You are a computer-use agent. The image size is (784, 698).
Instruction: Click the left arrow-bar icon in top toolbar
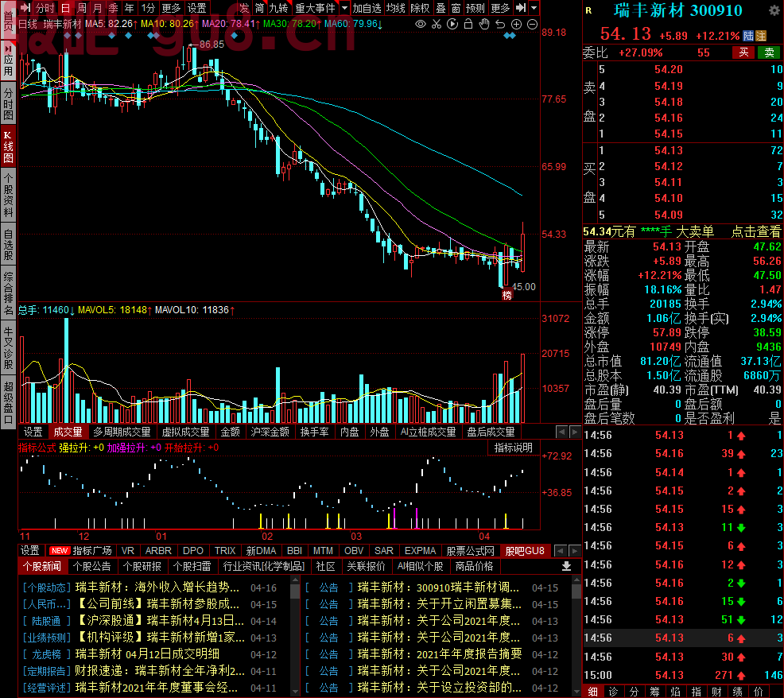[25, 7]
